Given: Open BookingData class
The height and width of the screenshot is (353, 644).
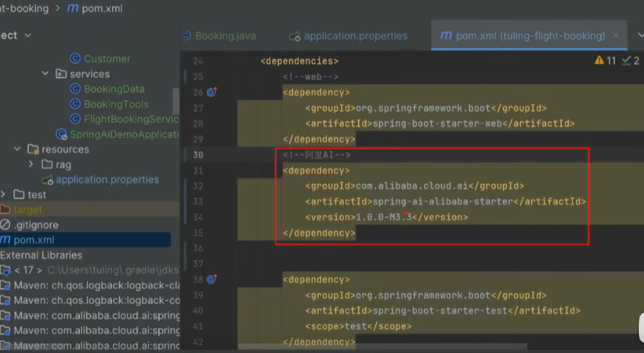Looking at the screenshot, I should tap(114, 89).
